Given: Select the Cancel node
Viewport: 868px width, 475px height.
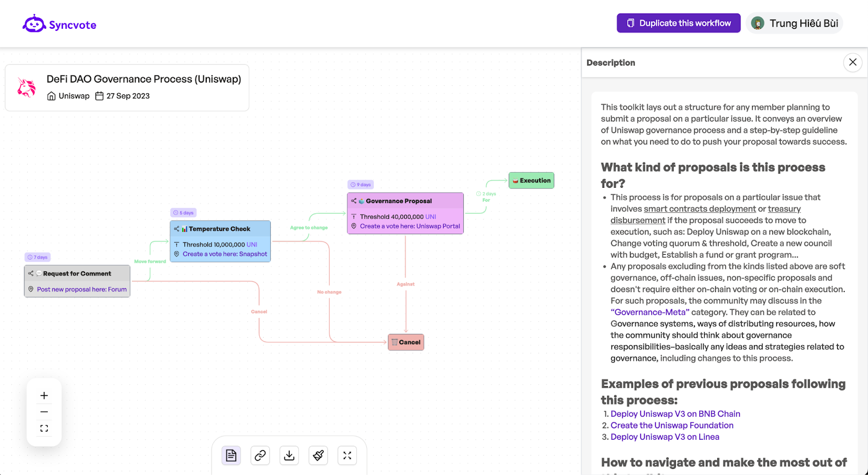Looking at the screenshot, I should coord(406,342).
